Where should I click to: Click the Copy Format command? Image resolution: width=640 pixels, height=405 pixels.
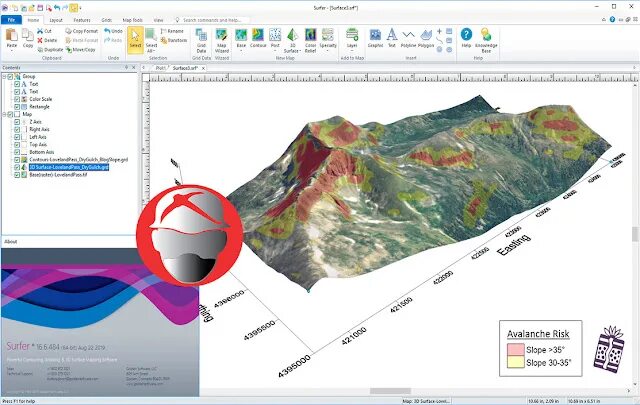point(82,31)
